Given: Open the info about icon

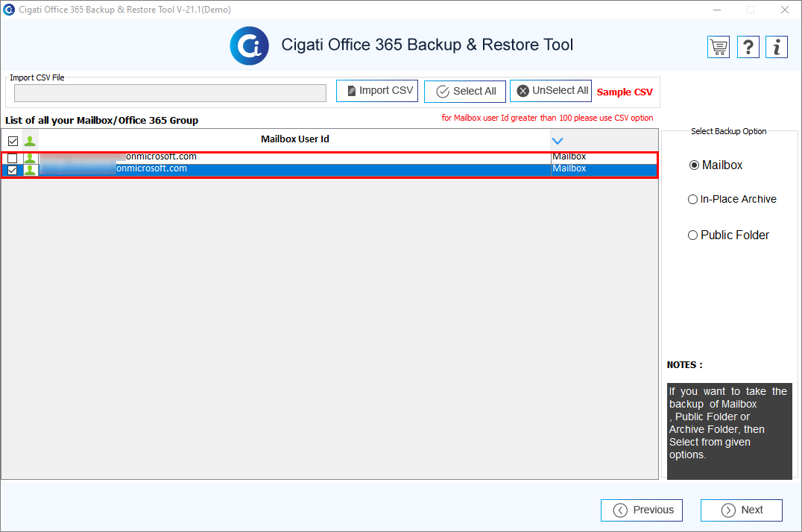Looking at the screenshot, I should coord(777,47).
